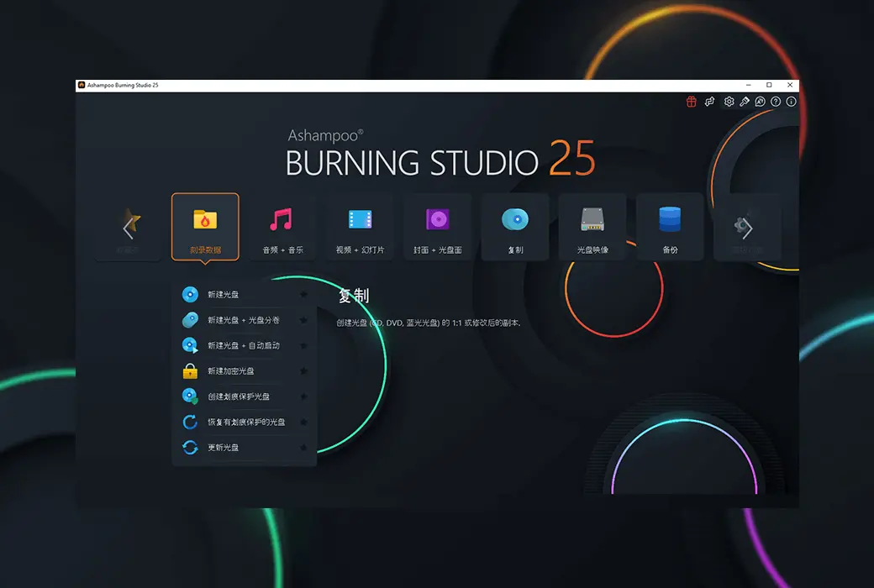874x588 pixels.
Task: Select the 视频 + 幻灯片 video tile
Action: pos(360,227)
